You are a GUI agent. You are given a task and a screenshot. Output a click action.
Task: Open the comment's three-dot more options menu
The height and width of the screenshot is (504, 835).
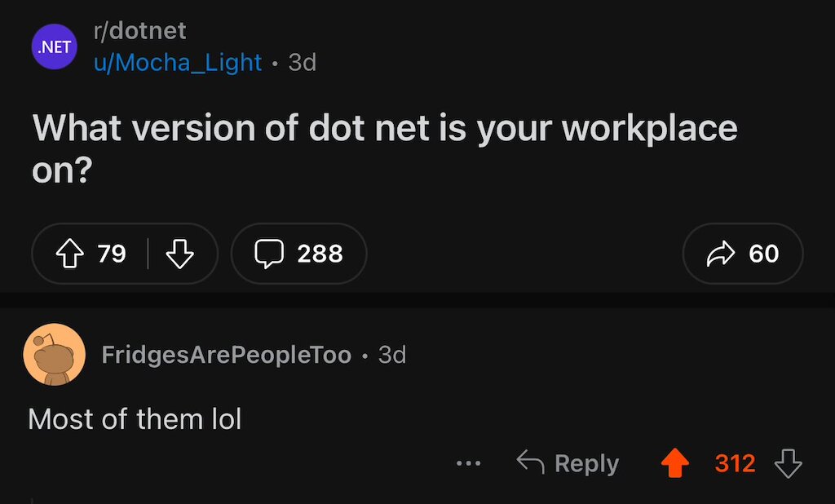(x=468, y=464)
